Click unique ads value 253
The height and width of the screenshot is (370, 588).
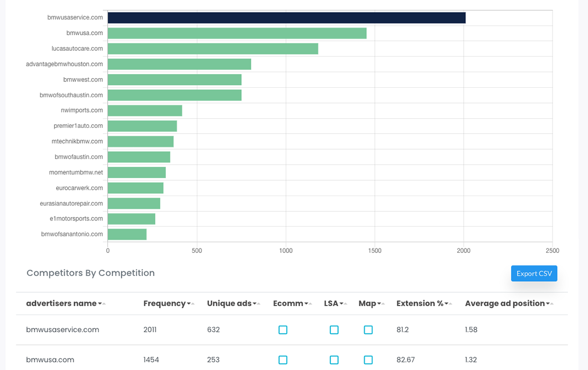click(213, 359)
